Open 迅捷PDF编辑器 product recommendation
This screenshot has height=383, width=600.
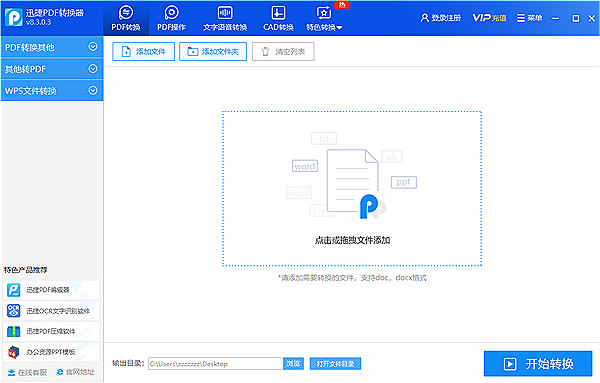[51, 290]
